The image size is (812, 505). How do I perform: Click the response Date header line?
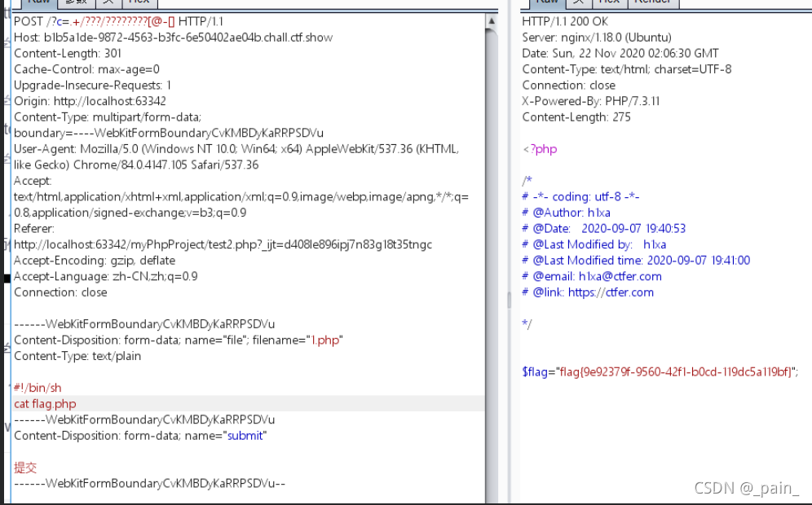click(620, 53)
